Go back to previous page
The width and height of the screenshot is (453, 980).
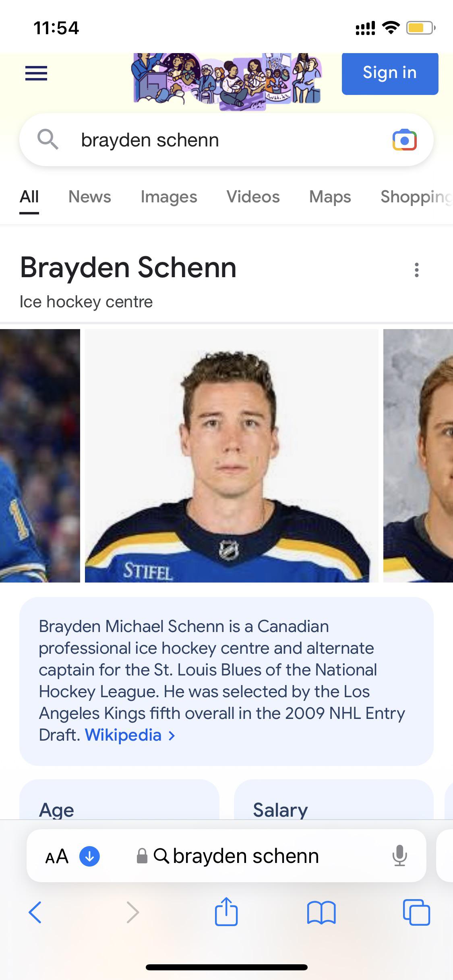coord(35,912)
